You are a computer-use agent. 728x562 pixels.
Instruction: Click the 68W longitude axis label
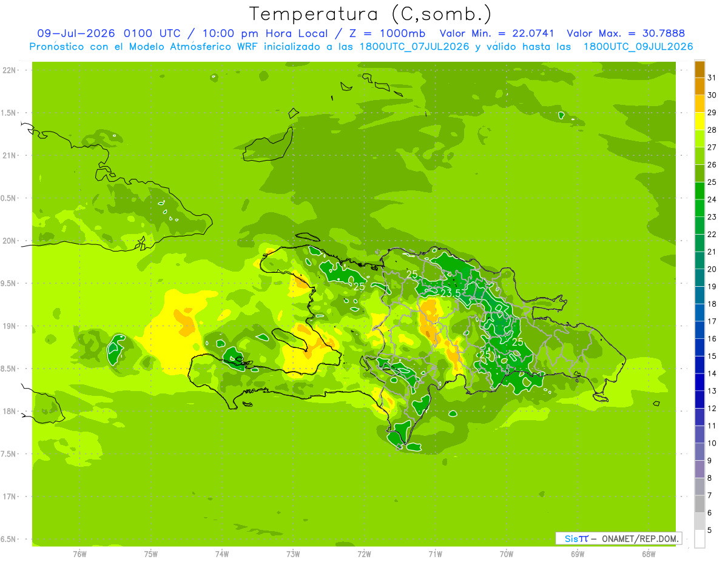(649, 554)
